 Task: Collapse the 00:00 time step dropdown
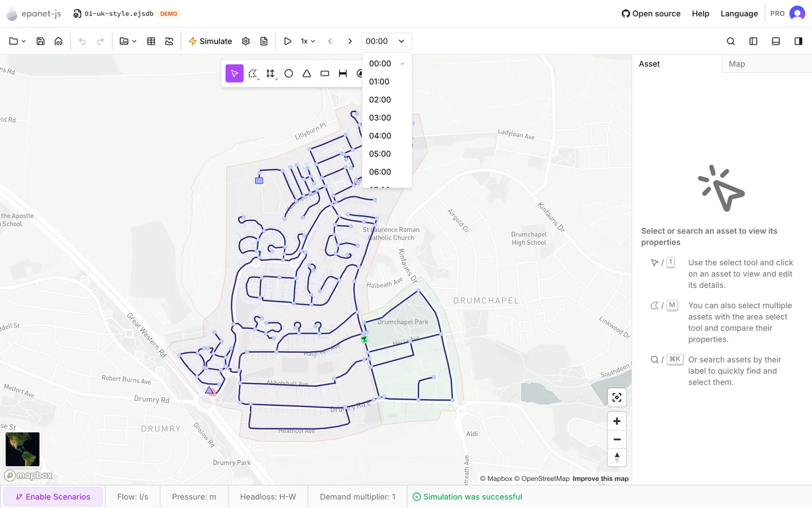[x=386, y=41]
